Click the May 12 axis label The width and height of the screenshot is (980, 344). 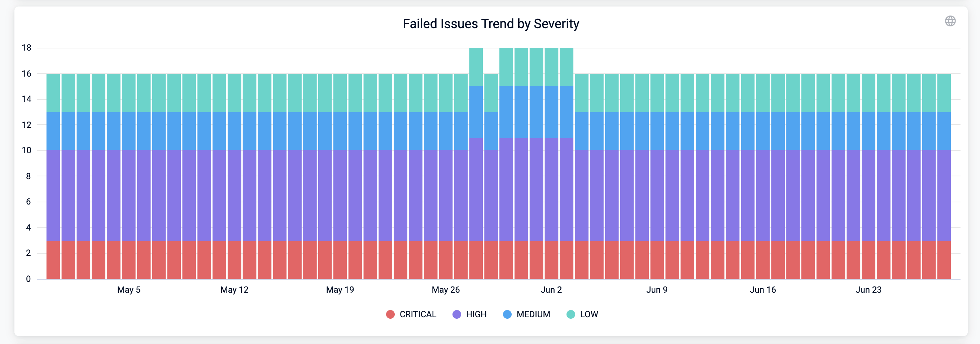point(234,289)
